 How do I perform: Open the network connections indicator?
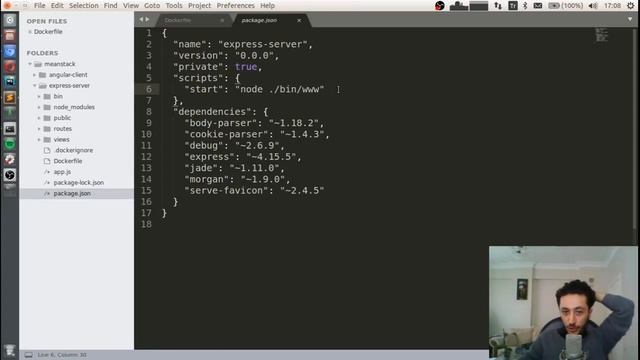tap(498, 6)
